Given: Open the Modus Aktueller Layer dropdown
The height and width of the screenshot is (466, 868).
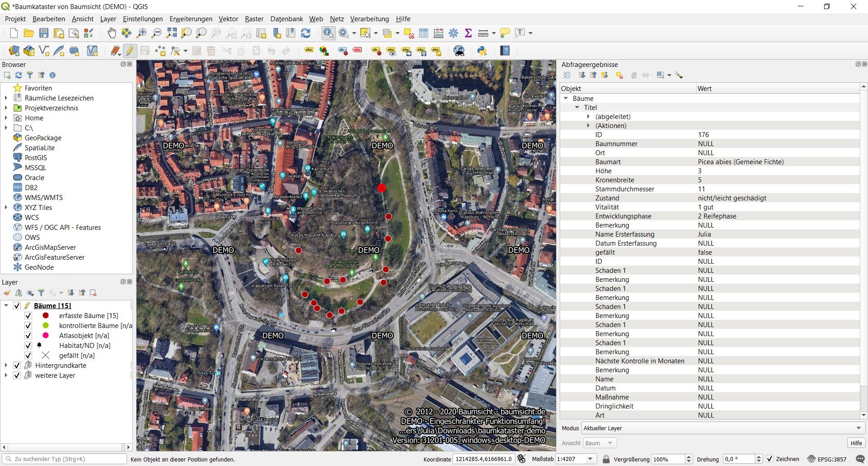Looking at the screenshot, I should tap(723, 428).
